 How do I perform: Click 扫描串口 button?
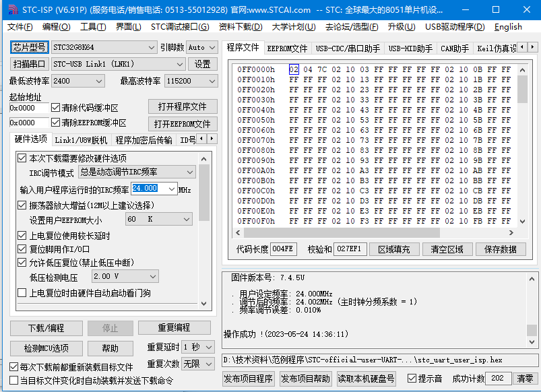[x=30, y=64]
